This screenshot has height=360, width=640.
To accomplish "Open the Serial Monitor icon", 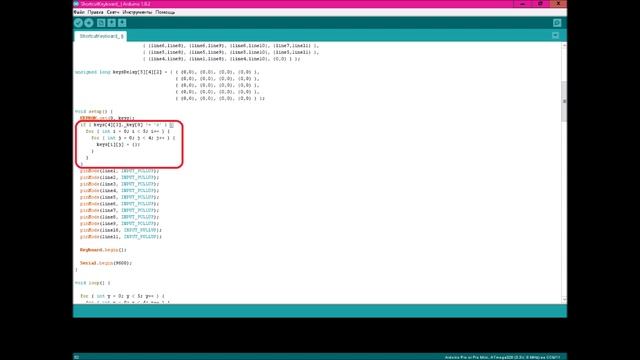I will (x=557, y=23).
